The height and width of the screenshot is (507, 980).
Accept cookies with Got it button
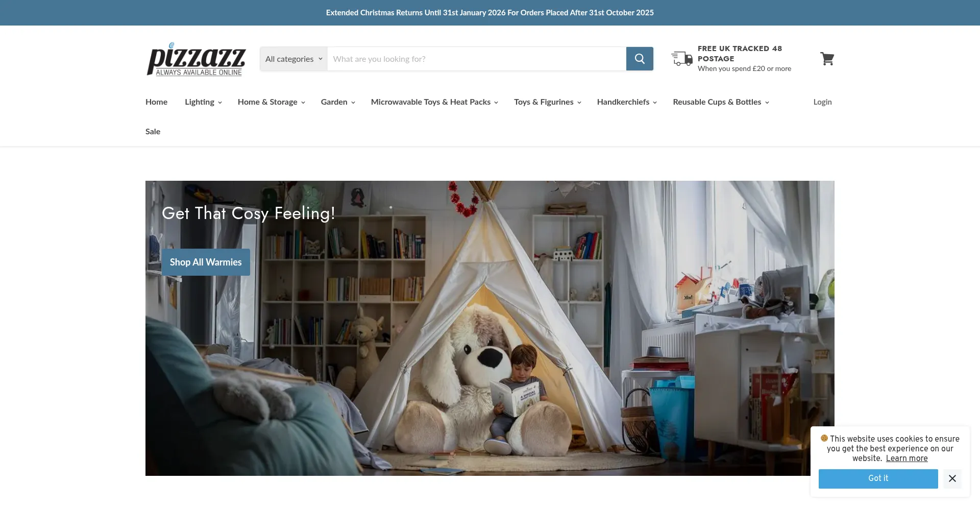pos(878,478)
